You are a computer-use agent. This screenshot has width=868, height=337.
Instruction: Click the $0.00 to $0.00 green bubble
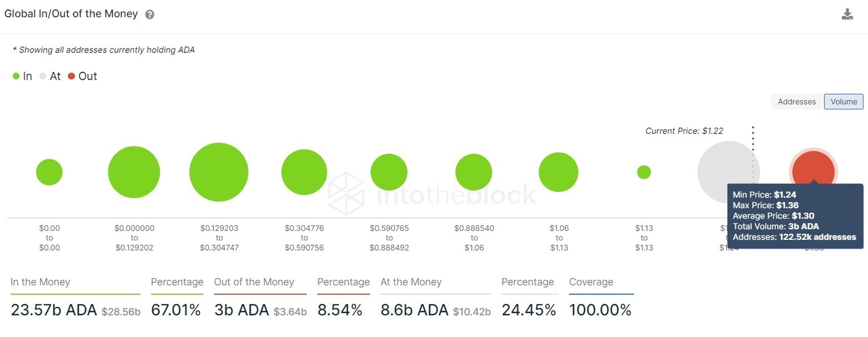click(49, 172)
